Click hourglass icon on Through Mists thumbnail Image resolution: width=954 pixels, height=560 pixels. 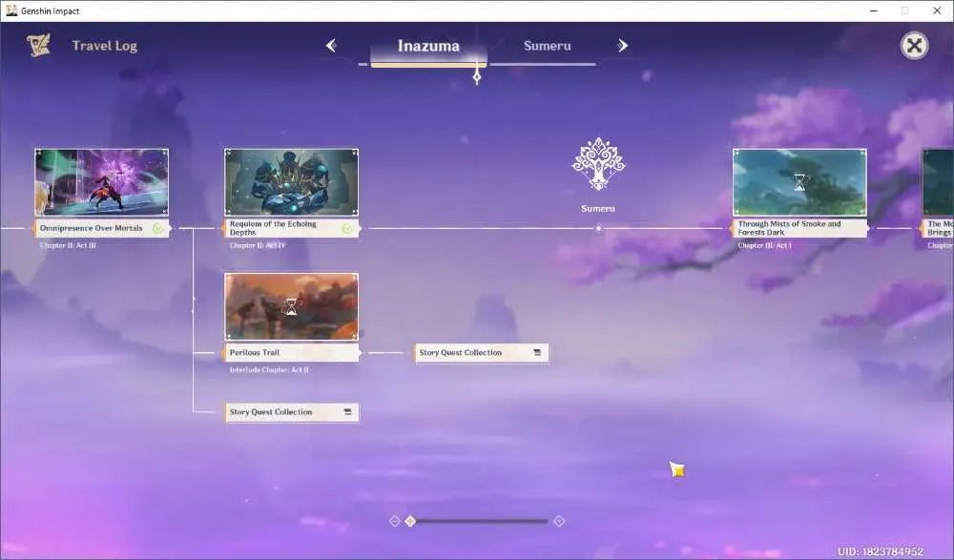point(799,182)
